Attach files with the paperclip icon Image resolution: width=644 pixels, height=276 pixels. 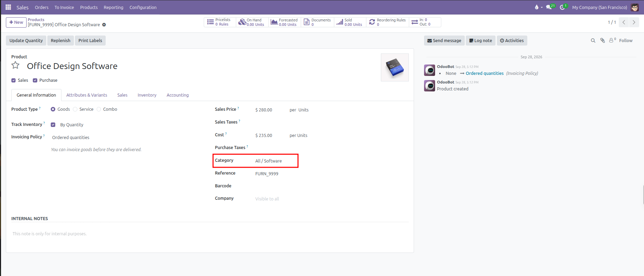tap(603, 41)
